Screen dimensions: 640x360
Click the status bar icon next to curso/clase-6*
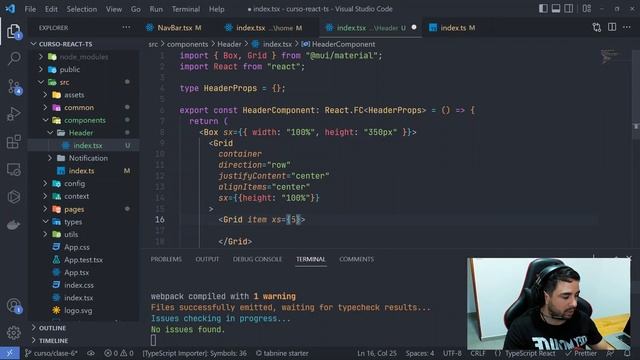pos(91,353)
